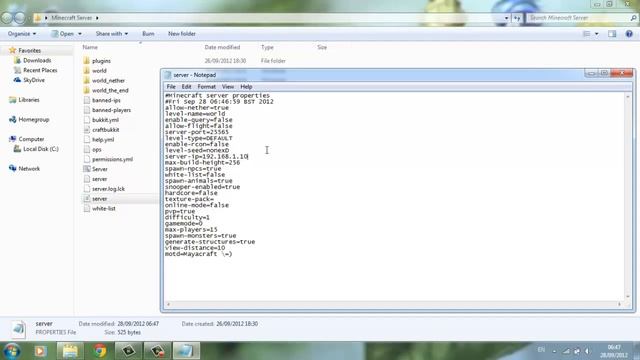Select Homegroup in navigation pane
Image resolution: width=640 pixels, height=360 pixels.
click(33, 120)
